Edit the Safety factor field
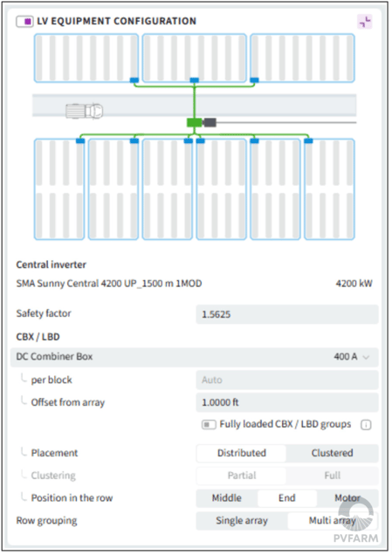Viewport: 392px width, 555px height. pyautogui.click(x=287, y=314)
